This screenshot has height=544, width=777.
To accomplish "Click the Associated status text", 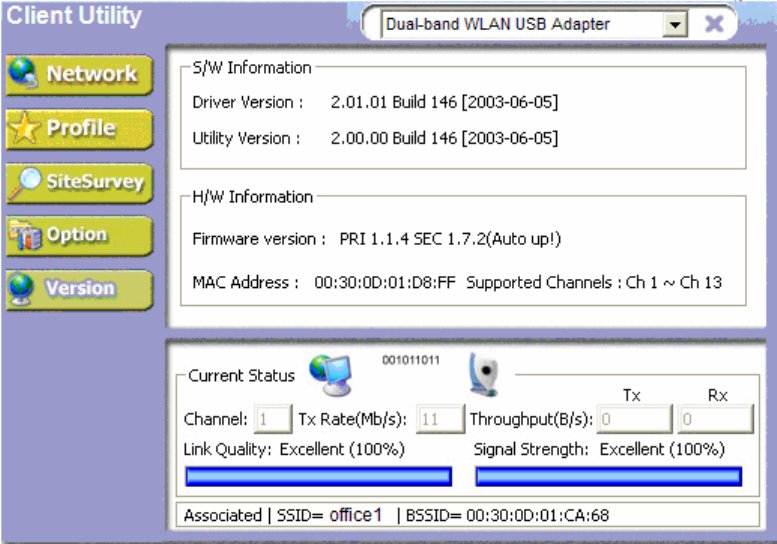I will pyautogui.click(x=222, y=516).
